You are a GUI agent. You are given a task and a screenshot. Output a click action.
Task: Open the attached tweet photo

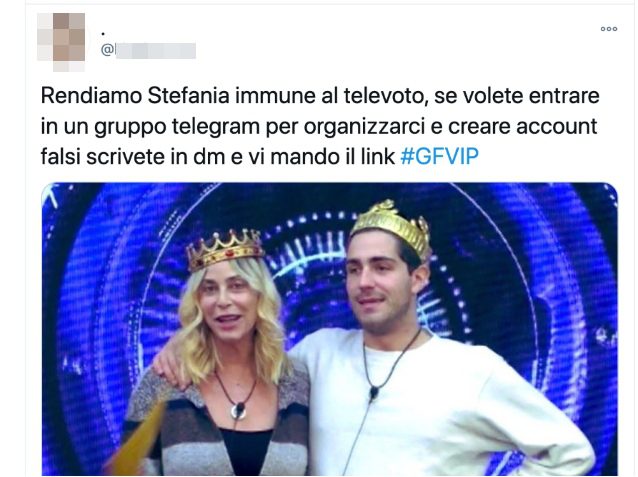click(x=330, y=329)
